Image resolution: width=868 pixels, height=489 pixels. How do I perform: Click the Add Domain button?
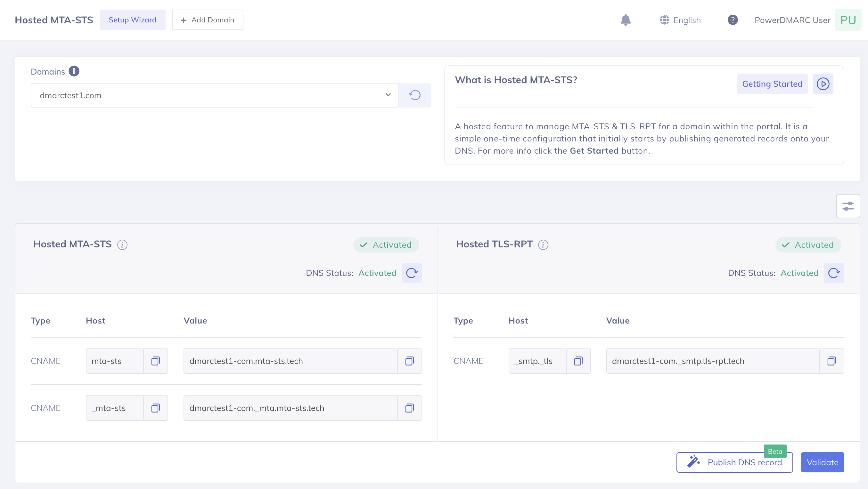click(x=208, y=20)
